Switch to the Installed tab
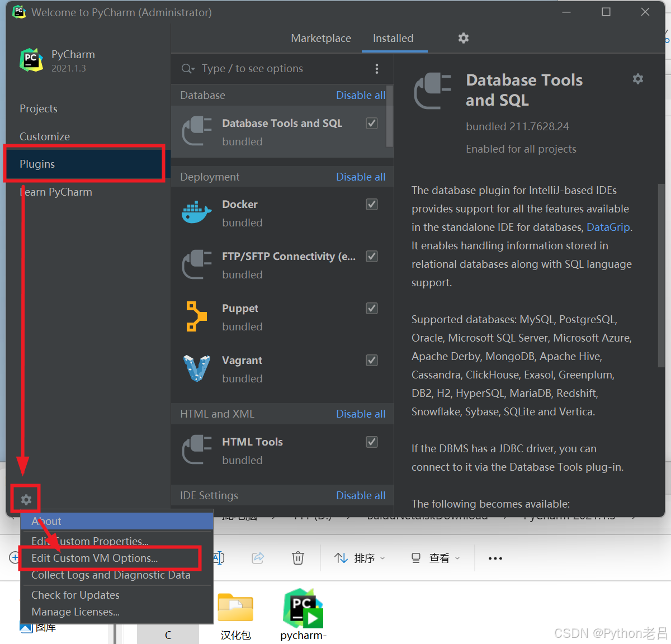Image resolution: width=671 pixels, height=644 pixels. pyautogui.click(x=393, y=38)
